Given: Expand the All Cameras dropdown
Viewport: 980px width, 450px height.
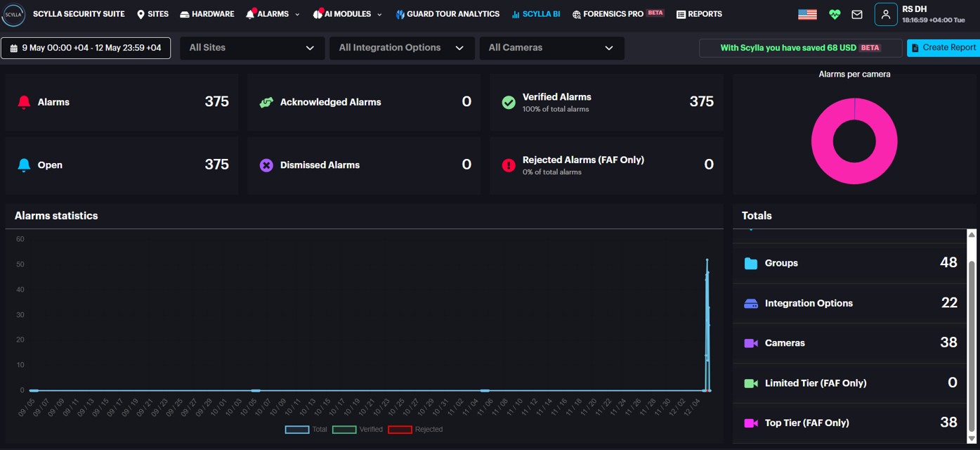Looking at the screenshot, I should tap(551, 48).
